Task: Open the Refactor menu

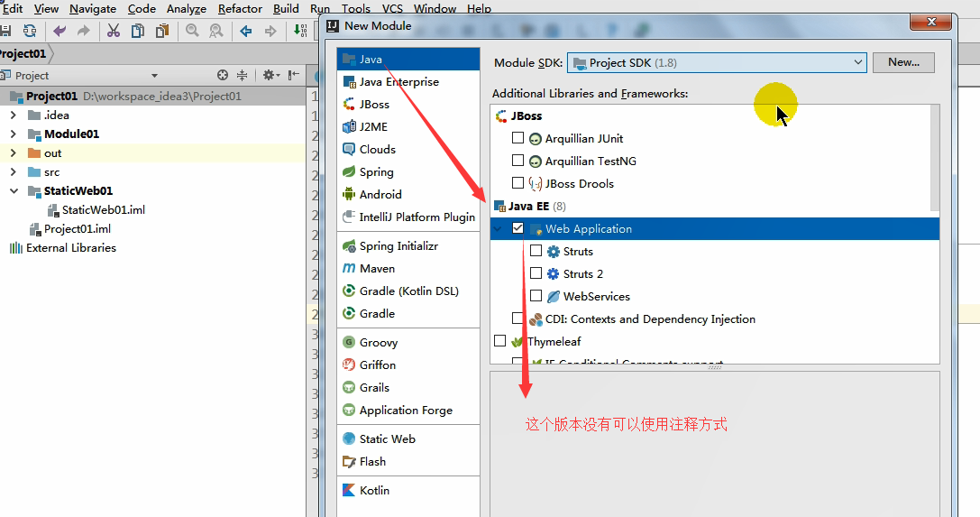Action: (240, 8)
